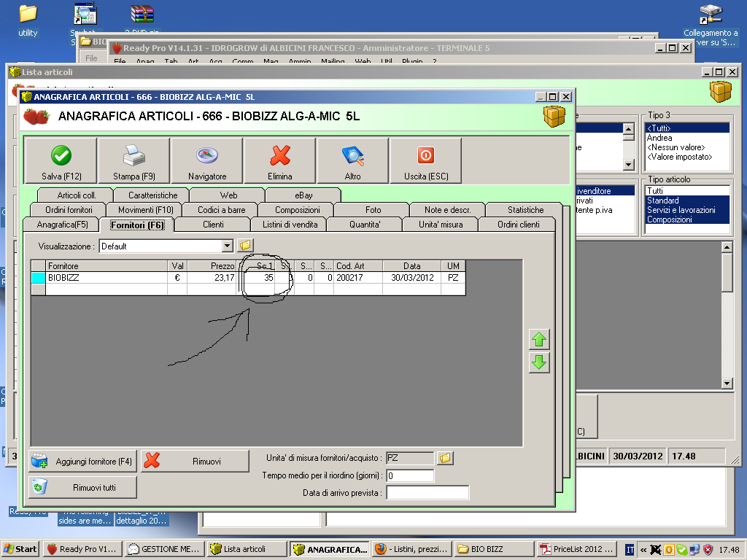This screenshot has height=560, width=747.
Task: Open the Unita' misura tab
Action: [441, 225]
